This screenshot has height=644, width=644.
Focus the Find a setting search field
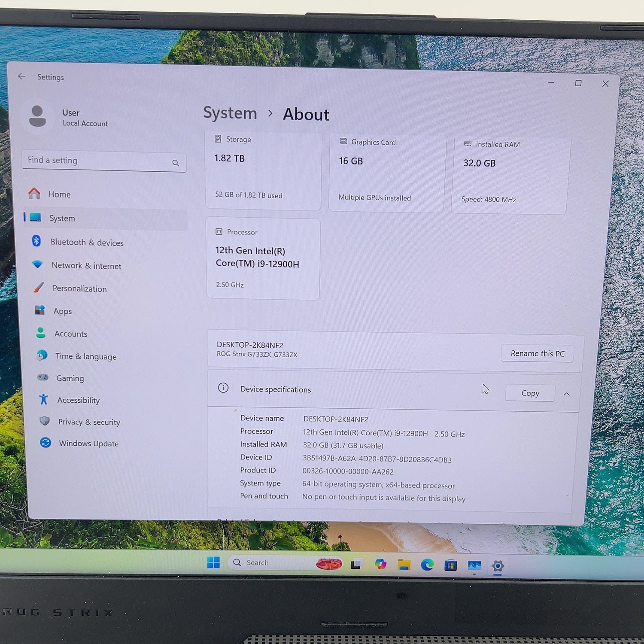[104, 161]
